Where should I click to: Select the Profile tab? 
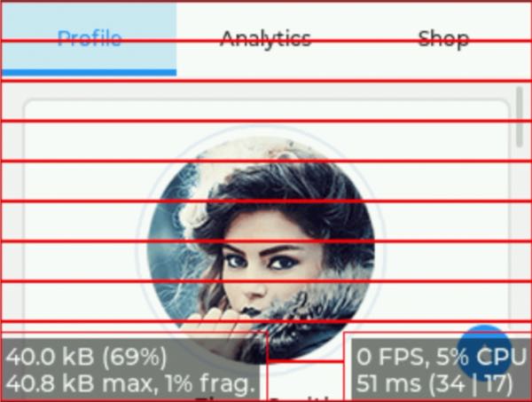(x=90, y=38)
